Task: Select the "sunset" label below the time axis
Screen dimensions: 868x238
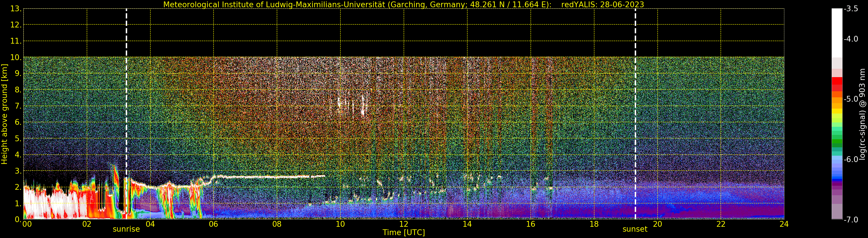Action: [x=635, y=229]
